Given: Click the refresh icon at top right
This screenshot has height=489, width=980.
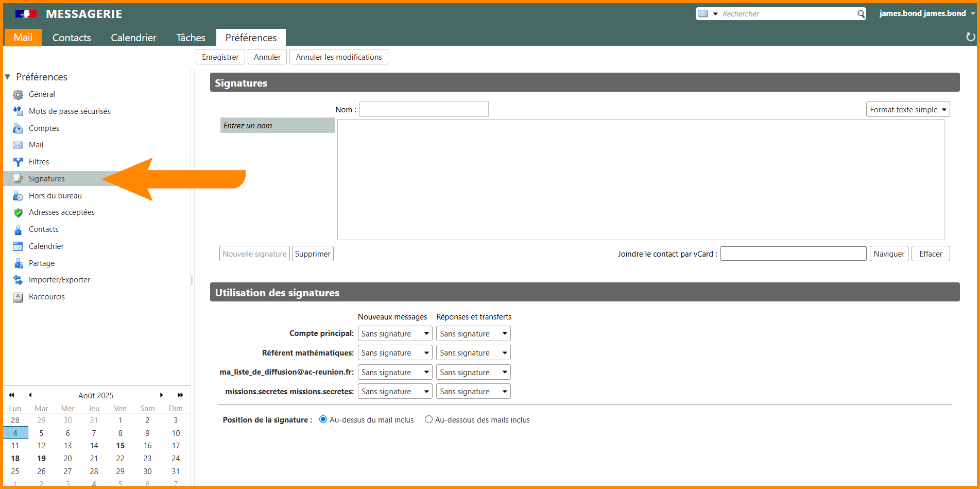Looking at the screenshot, I should (970, 37).
